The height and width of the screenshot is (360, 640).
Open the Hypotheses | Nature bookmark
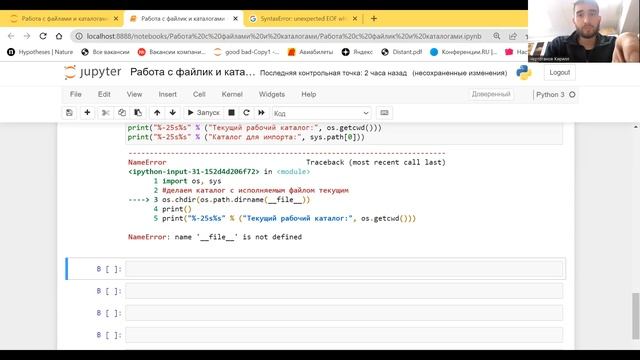pyautogui.click(x=40, y=52)
